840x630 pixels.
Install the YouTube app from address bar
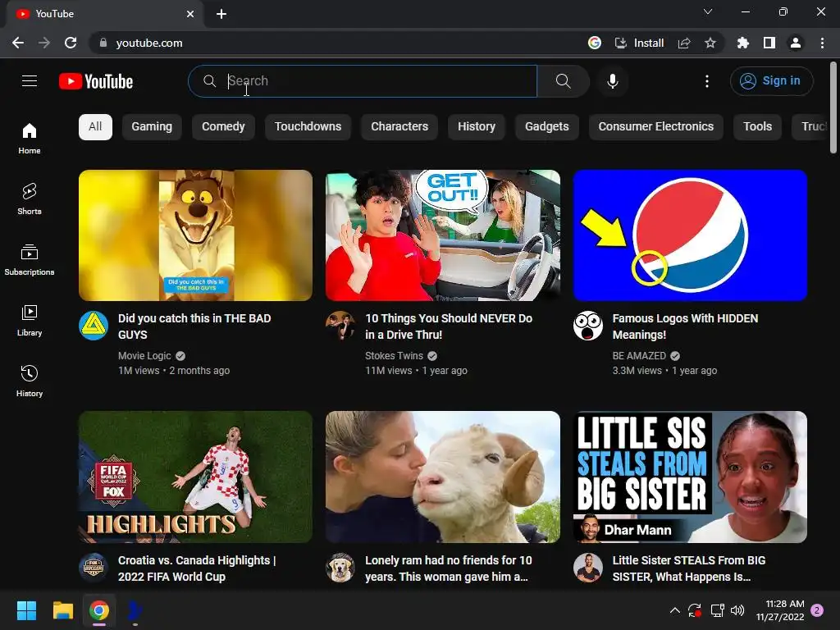pyautogui.click(x=639, y=43)
